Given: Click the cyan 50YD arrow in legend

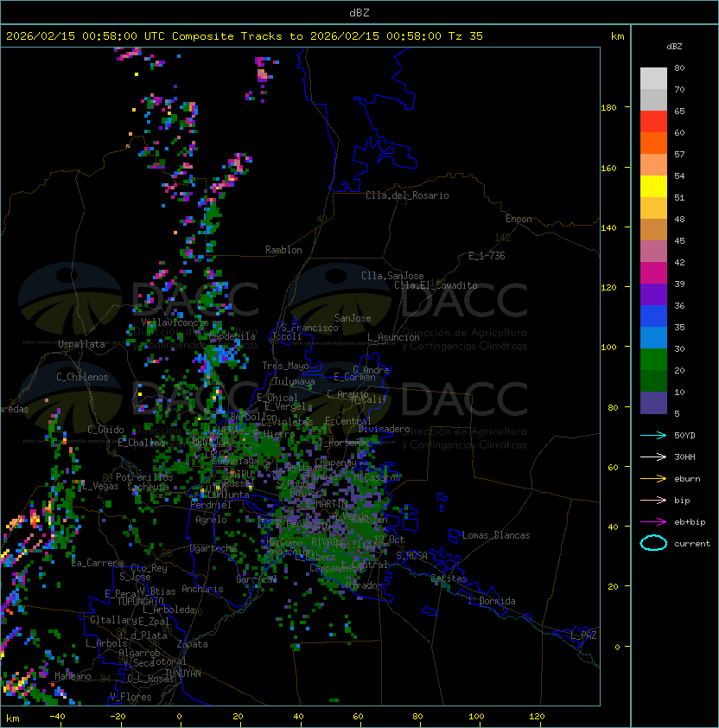Looking at the screenshot, I should click(653, 436).
